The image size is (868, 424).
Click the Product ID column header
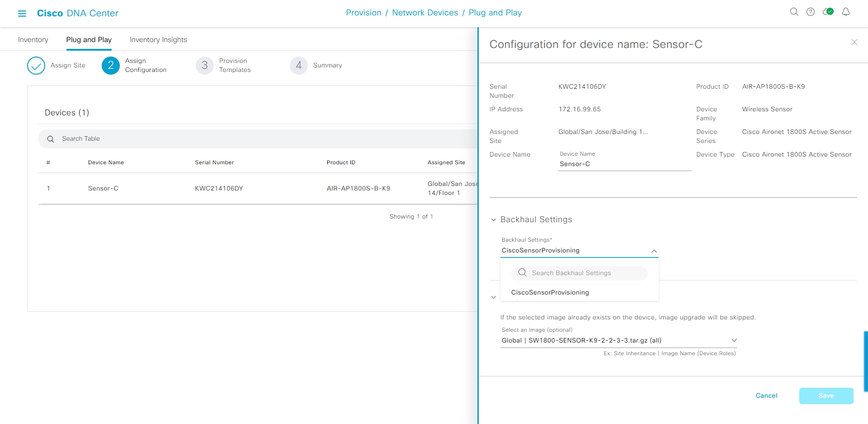click(x=341, y=162)
